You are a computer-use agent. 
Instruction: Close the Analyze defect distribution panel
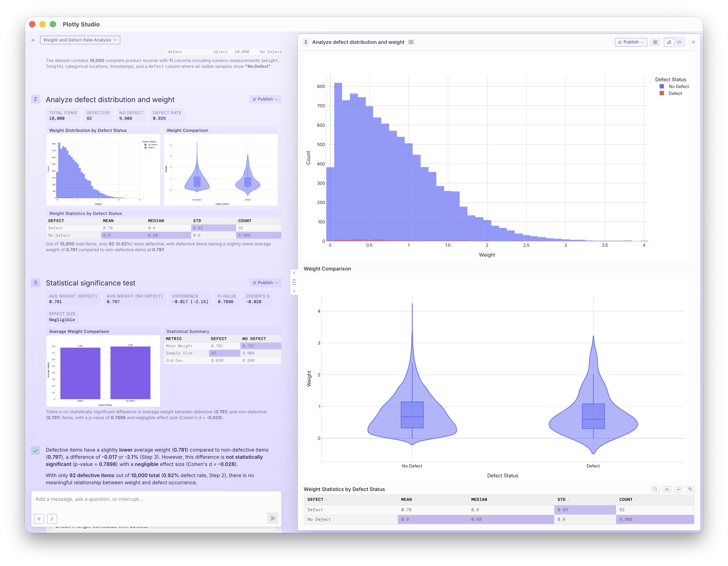click(693, 42)
